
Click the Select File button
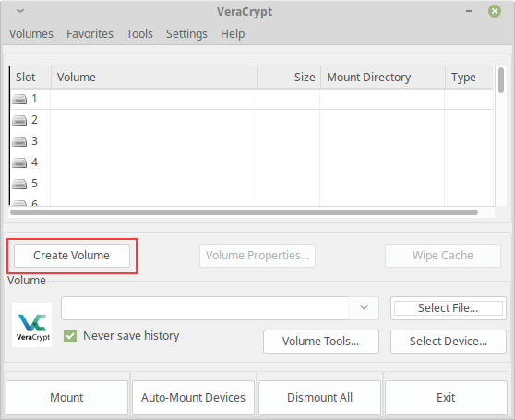[449, 308]
